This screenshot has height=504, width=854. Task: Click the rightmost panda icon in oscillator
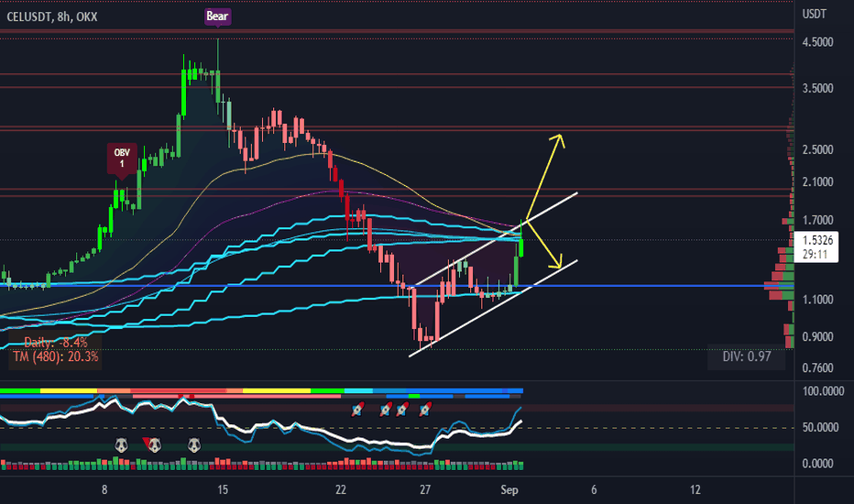(x=194, y=445)
